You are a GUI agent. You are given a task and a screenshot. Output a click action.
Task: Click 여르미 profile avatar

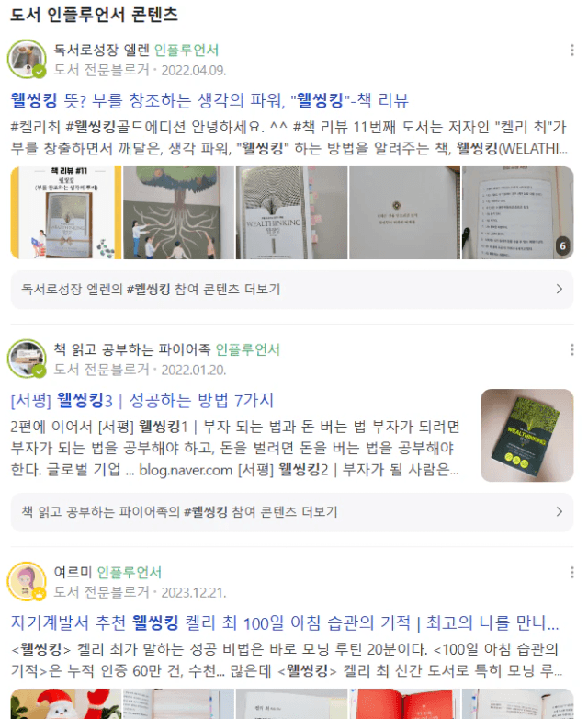tap(27, 581)
